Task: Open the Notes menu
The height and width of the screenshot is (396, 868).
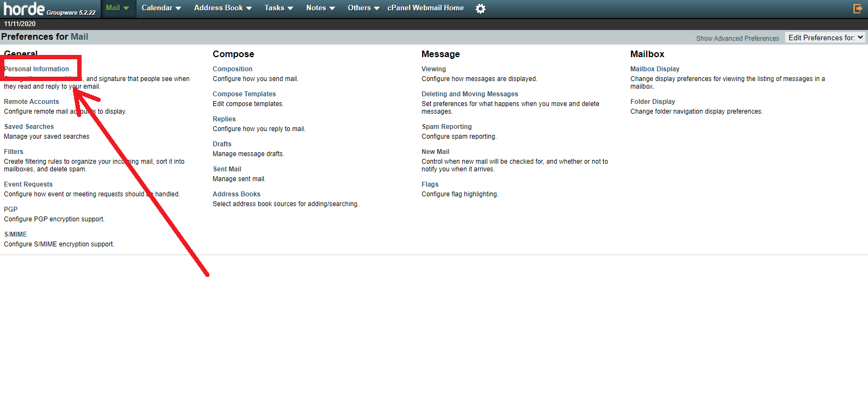Action: pos(320,8)
